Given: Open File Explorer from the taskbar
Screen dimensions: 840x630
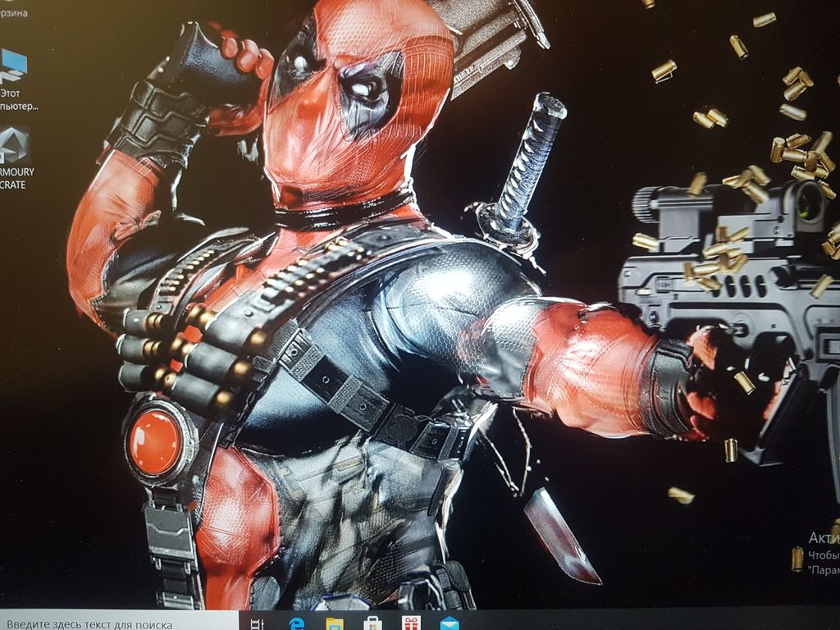Looking at the screenshot, I should point(335,623).
